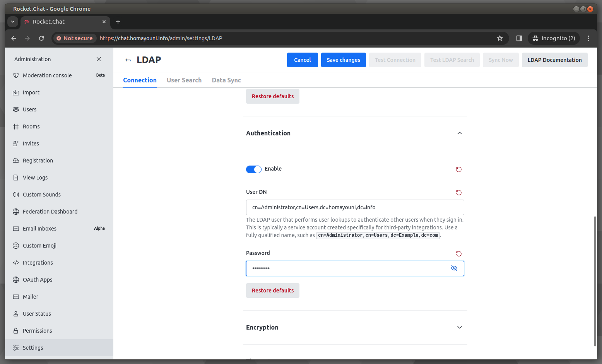Image resolution: width=602 pixels, height=364 pixels.
Task: Close the Administration panel
Action: point(99,59)
